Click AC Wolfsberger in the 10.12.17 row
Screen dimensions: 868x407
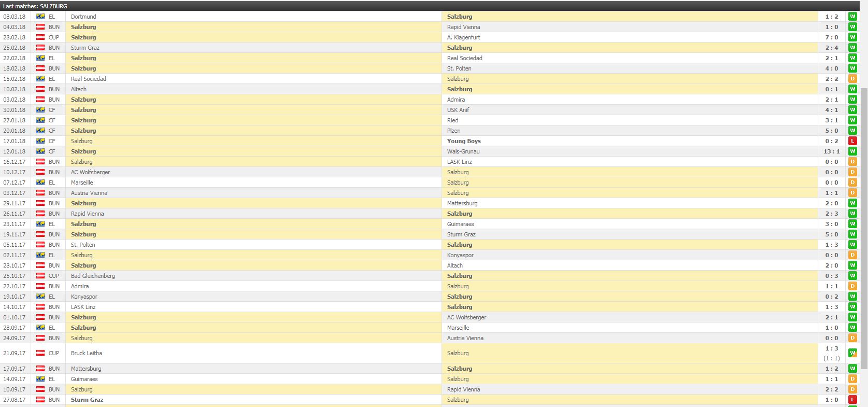point(90,172)
